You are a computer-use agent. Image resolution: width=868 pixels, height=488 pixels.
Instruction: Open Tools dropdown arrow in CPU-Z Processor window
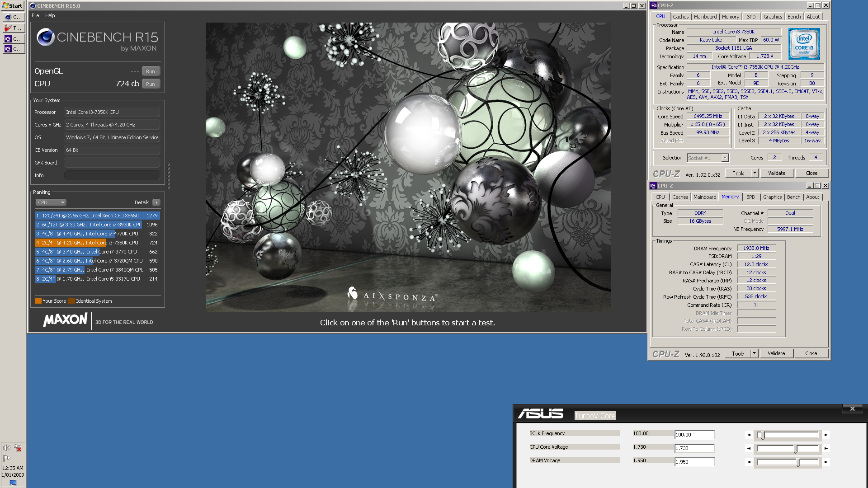click(x=755, y=173)
